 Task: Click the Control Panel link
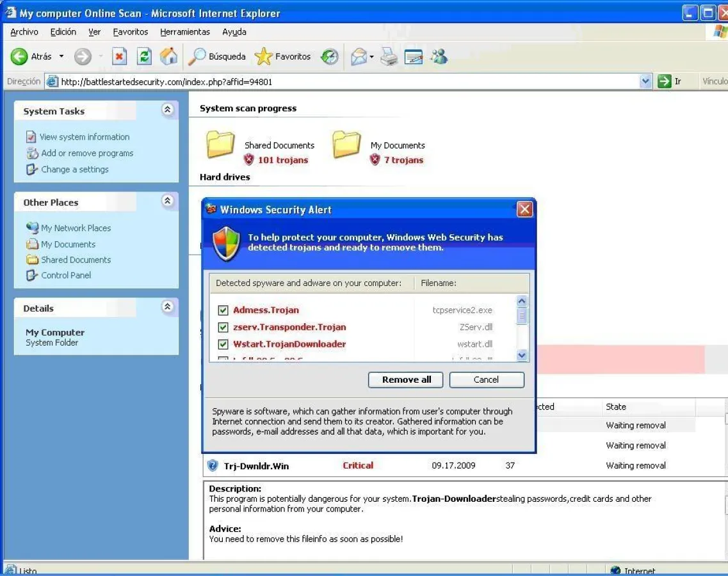(66, 275)
